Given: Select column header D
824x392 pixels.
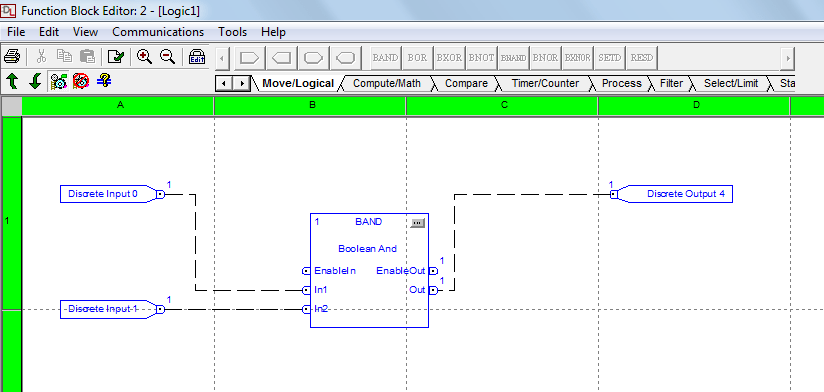Looking at the screenshot, I should point(695,105).
